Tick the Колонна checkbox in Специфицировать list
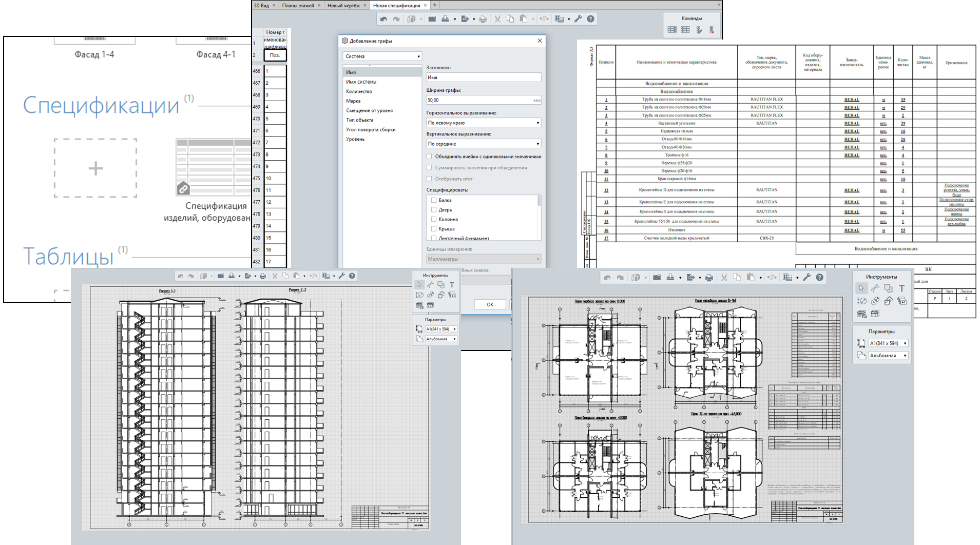The width and height of the screenshot is (980, 545). click(x=434, y=219)
